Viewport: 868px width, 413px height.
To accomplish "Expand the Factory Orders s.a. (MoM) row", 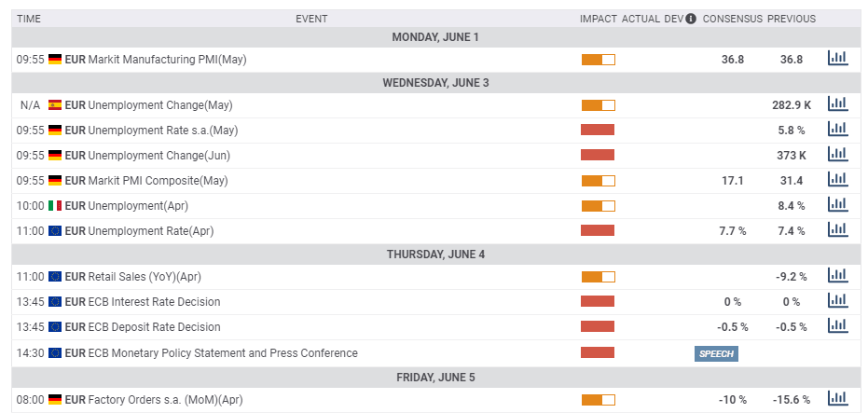I will click(165, 399).
